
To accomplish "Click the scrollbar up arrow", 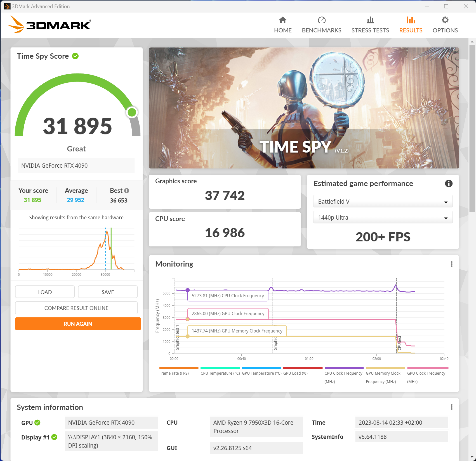I will click(x=472, y=42).
